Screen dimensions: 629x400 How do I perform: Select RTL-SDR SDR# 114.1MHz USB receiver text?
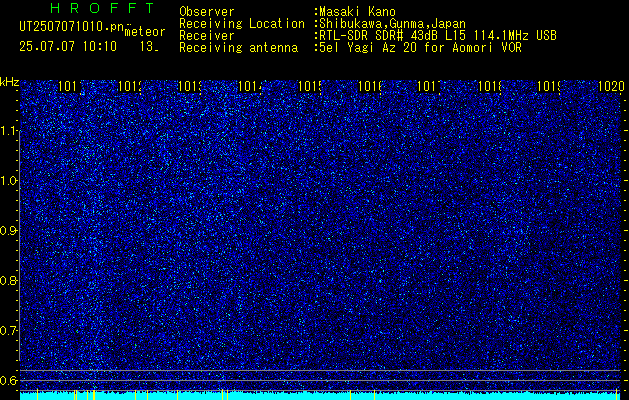point(436,36)
